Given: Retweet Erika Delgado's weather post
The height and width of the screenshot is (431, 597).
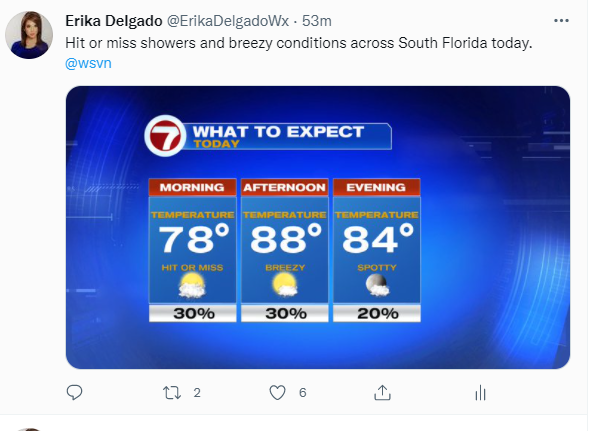Looking at the screenshot, I should 172,393.
